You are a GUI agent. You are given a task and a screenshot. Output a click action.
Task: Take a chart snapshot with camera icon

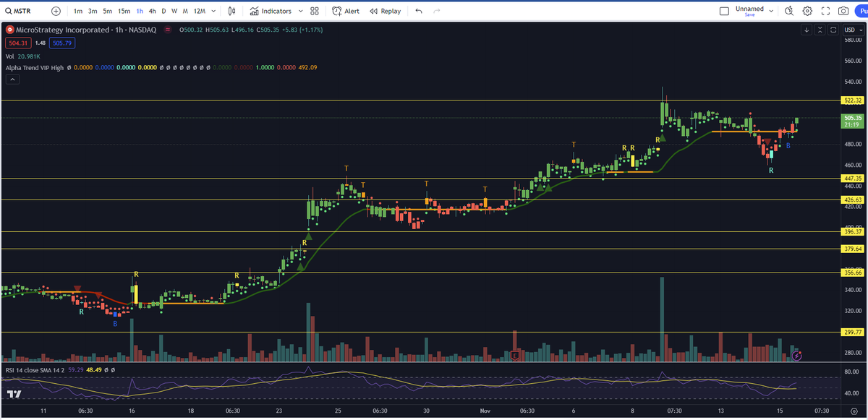tap(843, 11)
